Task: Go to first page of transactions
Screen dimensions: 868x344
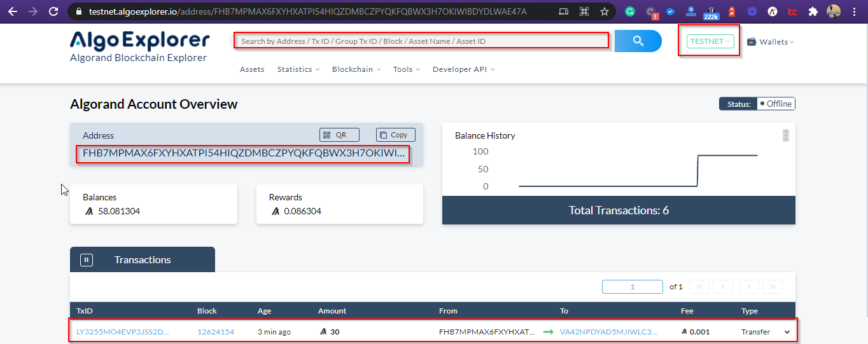Action: tap(699, 287)
